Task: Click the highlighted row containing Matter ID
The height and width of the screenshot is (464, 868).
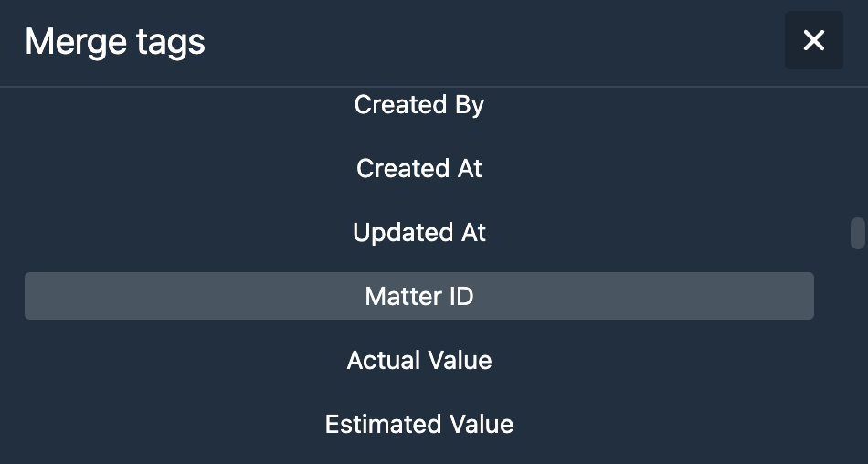Action: coord(419,296)
